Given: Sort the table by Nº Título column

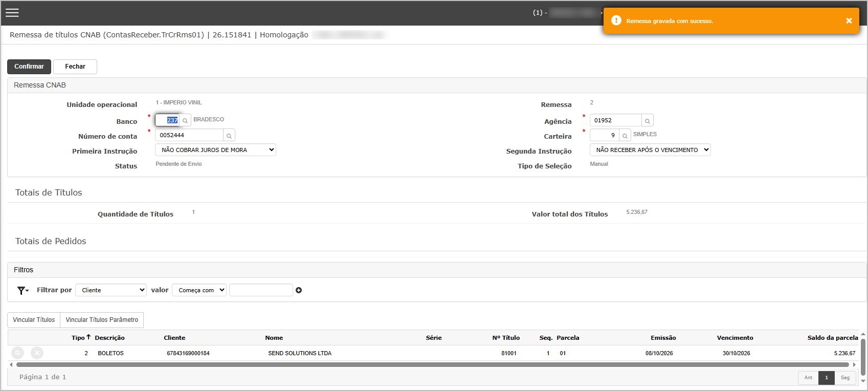Looking at the screenshot, I should point(506,338).
